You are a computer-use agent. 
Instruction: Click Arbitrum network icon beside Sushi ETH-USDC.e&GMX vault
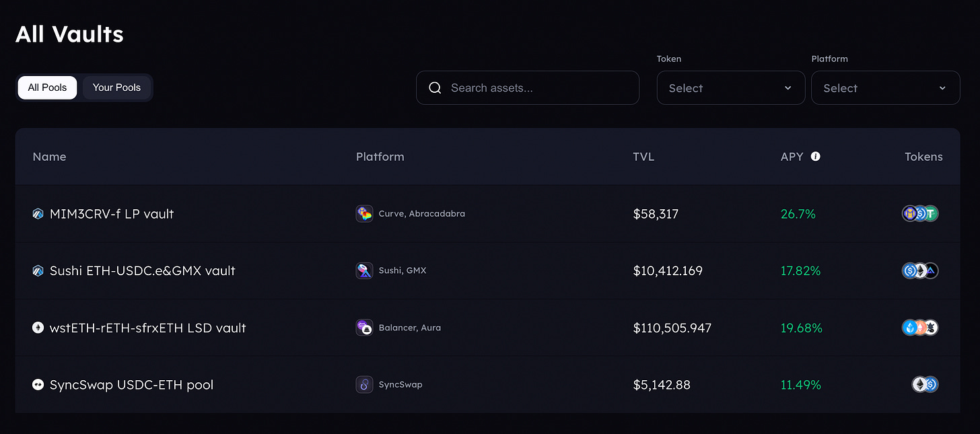tap(38, 271)
